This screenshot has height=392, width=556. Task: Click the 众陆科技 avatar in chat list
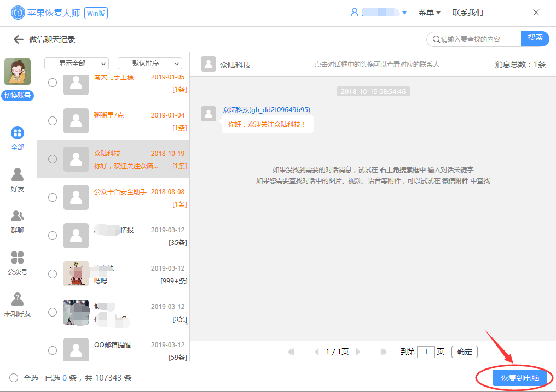(x=76, y=159)
